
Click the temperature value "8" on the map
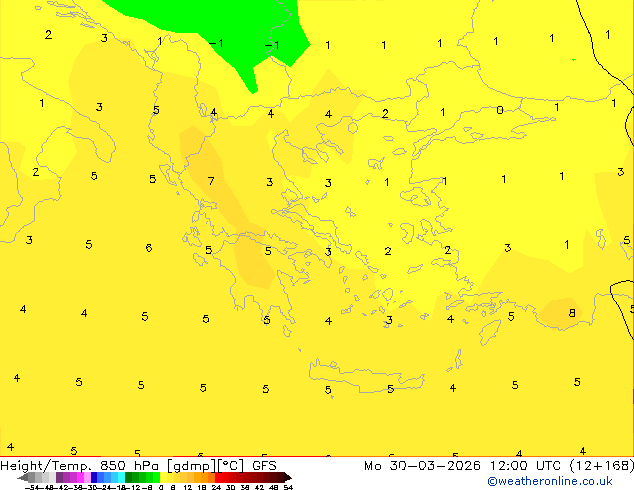coord(572,313)
